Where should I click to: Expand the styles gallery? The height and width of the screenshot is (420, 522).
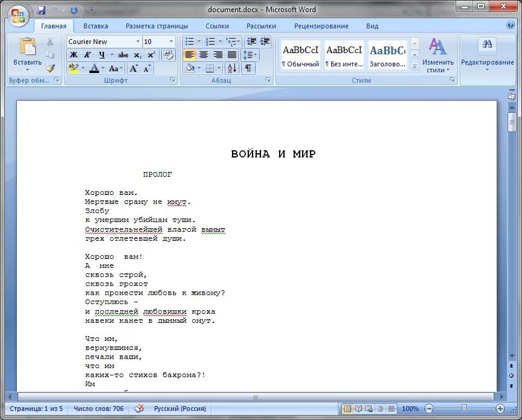tap(414, 67)
